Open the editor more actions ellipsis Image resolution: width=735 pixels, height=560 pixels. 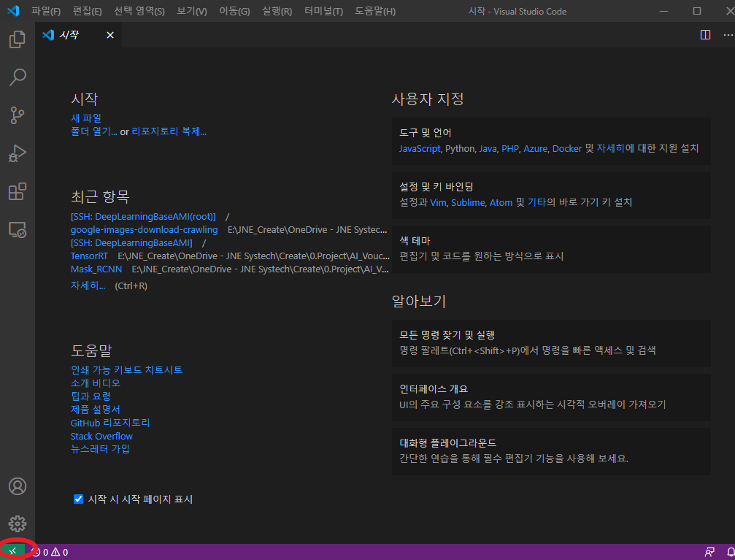[728, 35]
